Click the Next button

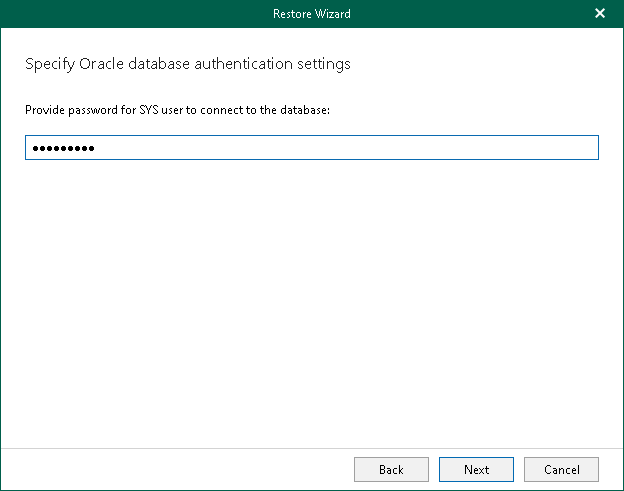476,469
